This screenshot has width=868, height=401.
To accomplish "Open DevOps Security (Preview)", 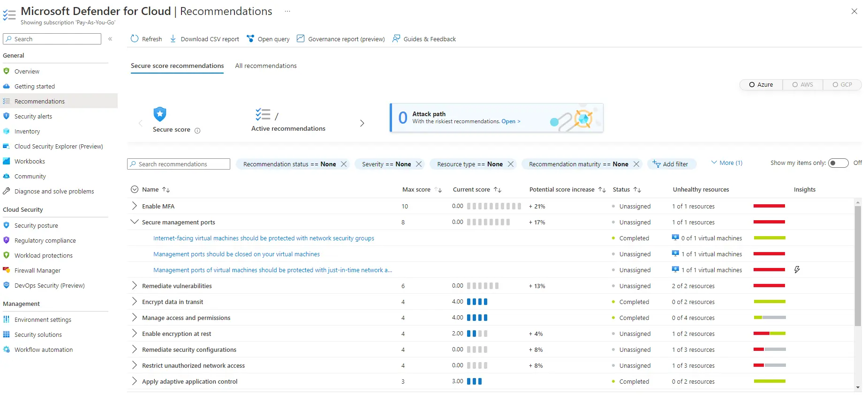I will click(49, 285).
